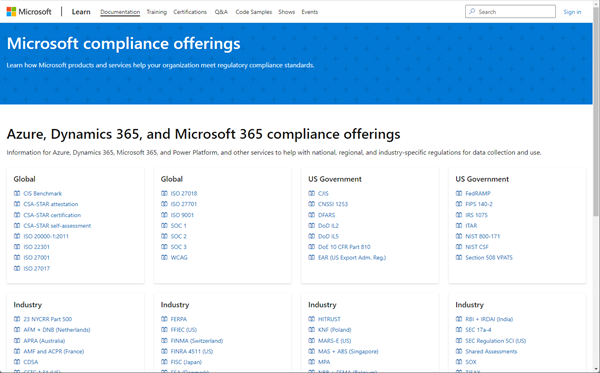The width and height of the screenshot is (600, 373).
Task: Click book icon beside ITAR
Action: point(459,225)
